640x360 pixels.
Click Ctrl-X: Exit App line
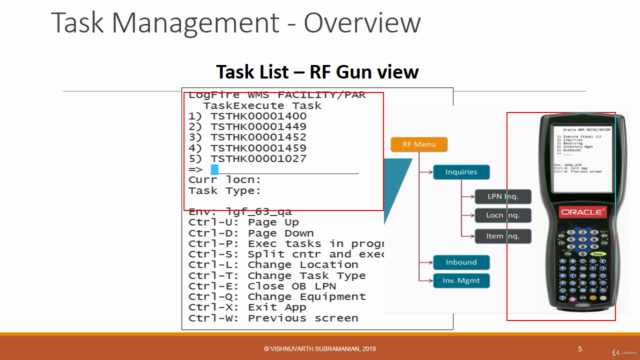247,307
